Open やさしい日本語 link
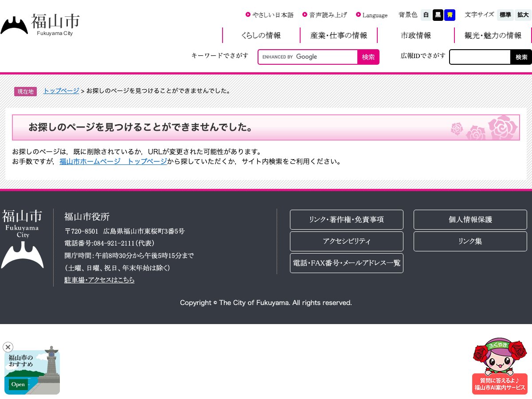 tap(270, 15)
